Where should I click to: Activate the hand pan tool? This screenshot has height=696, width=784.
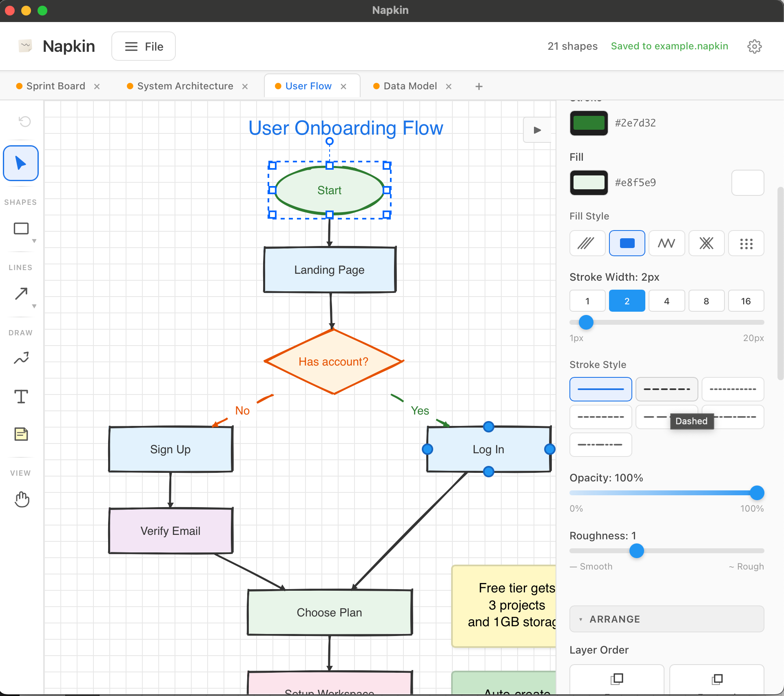click(22, 499)
